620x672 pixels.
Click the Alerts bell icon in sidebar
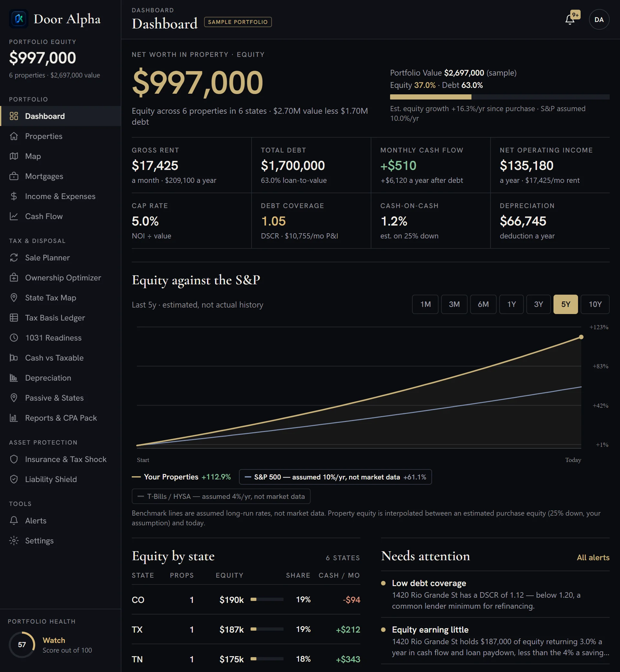(14, 520)
